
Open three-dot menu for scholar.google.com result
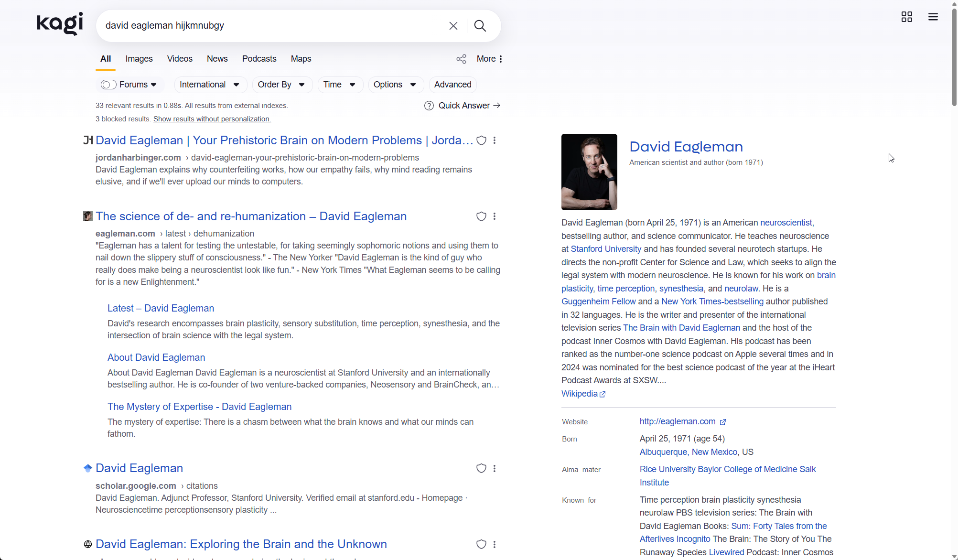tap(495, 469)
